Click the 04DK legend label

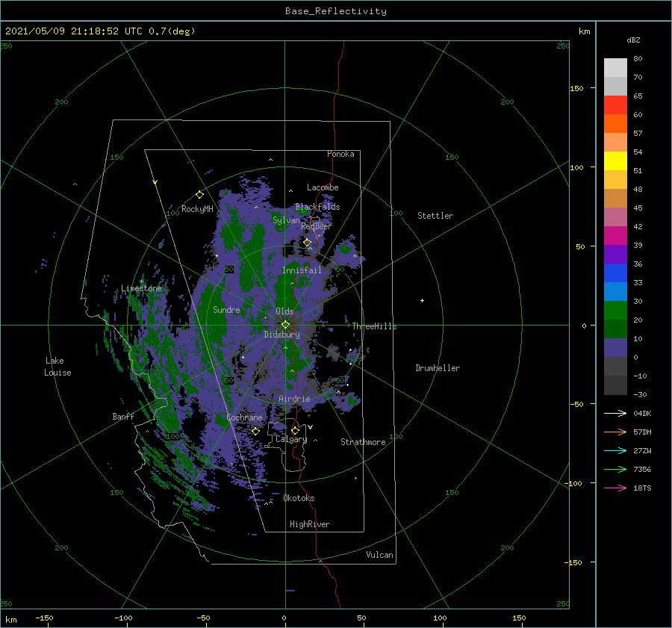642,413
